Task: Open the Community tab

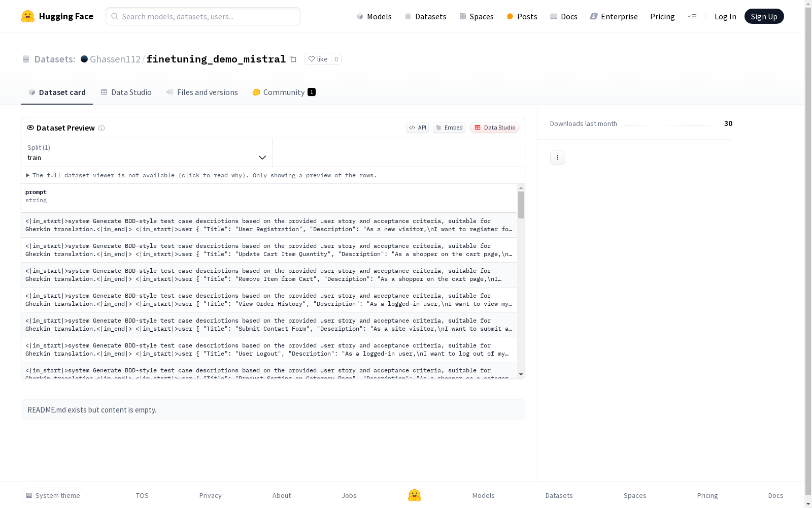Action: pyautogui.click(x=284, y=92)
